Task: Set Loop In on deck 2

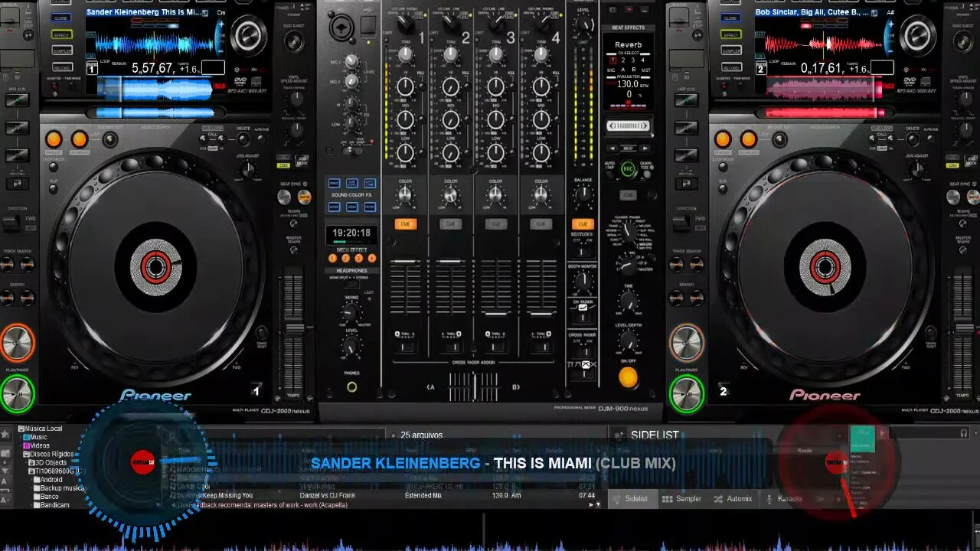Action: (723, 139)
